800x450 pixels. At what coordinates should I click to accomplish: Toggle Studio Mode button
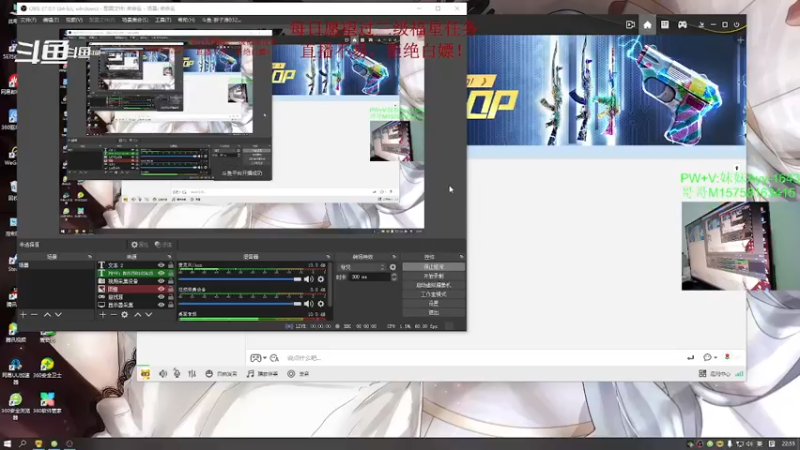[x=433, y=294]
